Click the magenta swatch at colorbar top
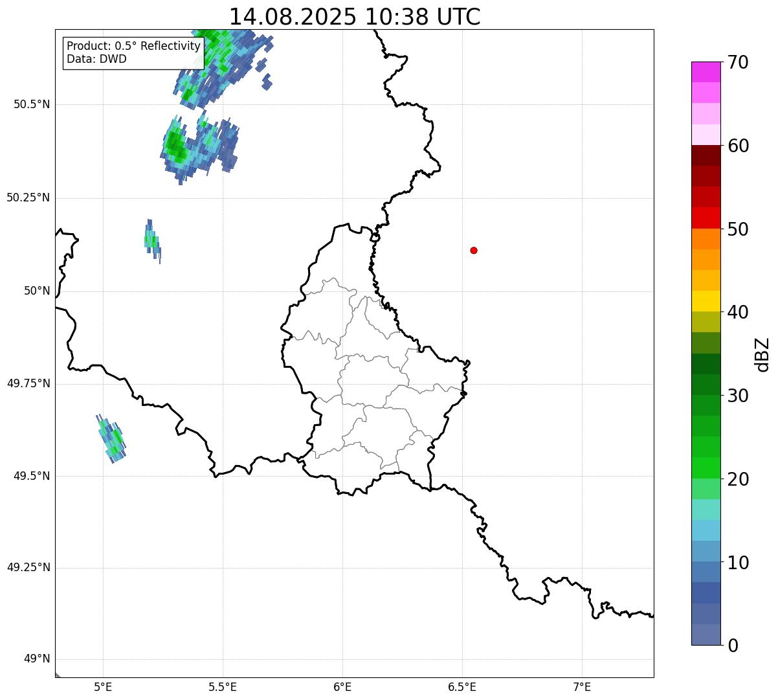The image size is (778, 700). coord(706,72)
